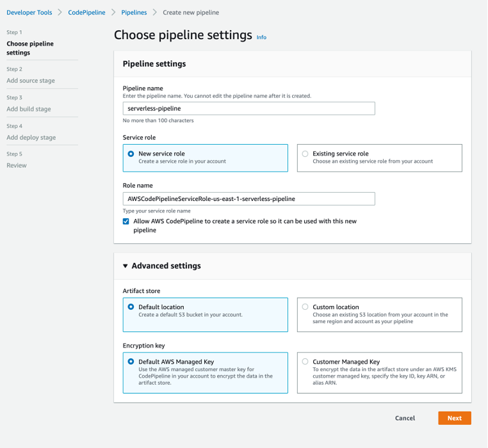Select the New service role option
The height and width of the screenshot is (448, 488).
coord(131,154)
